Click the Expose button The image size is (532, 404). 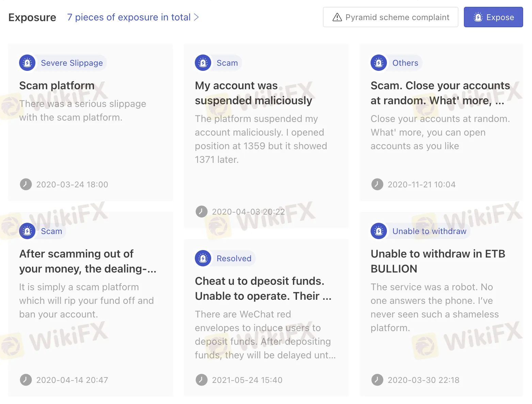[x=493, y=17]
